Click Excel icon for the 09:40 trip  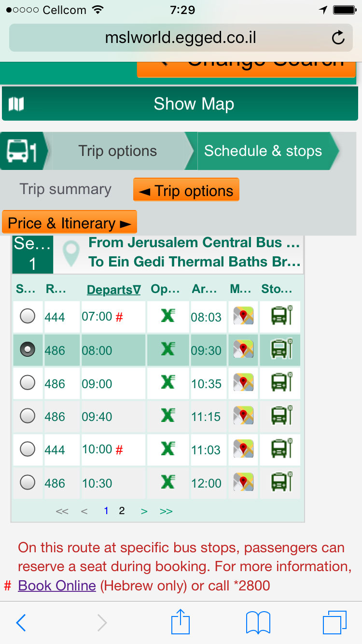point(167,416)
